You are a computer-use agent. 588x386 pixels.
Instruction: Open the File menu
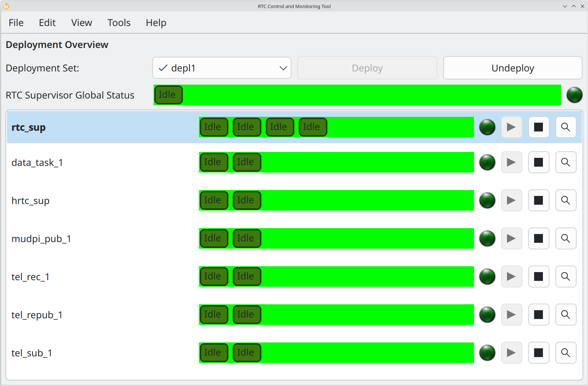pos(16,23)
